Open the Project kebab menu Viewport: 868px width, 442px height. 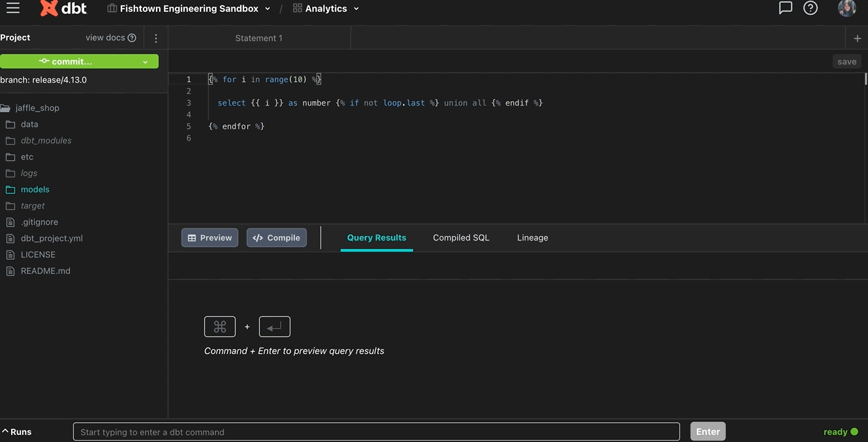[x=155, y=38]
